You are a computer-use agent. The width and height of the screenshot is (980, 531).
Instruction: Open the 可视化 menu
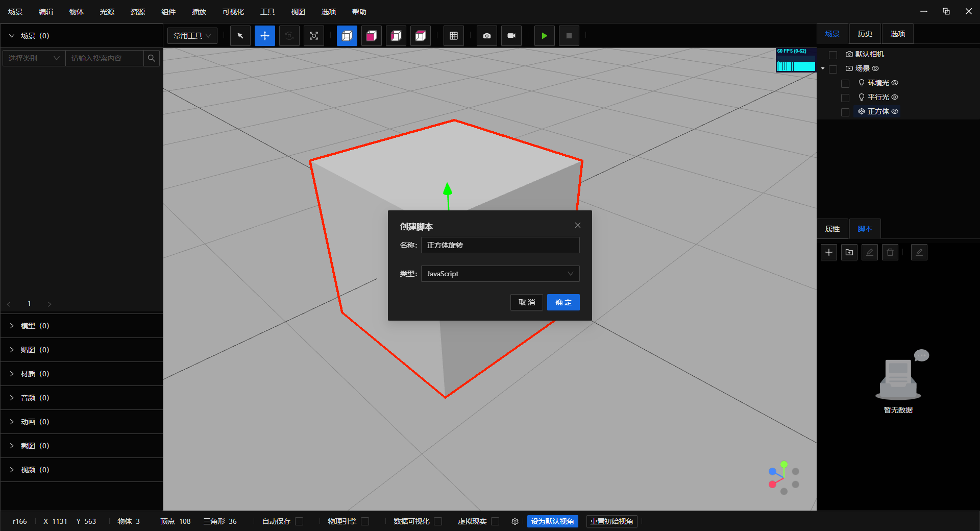[x=233, y=12]
